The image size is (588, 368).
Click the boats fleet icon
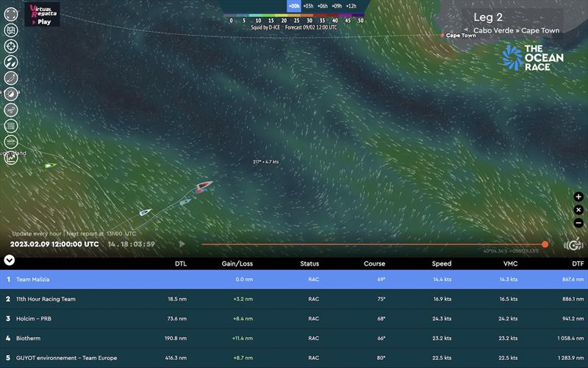point(11,63)
